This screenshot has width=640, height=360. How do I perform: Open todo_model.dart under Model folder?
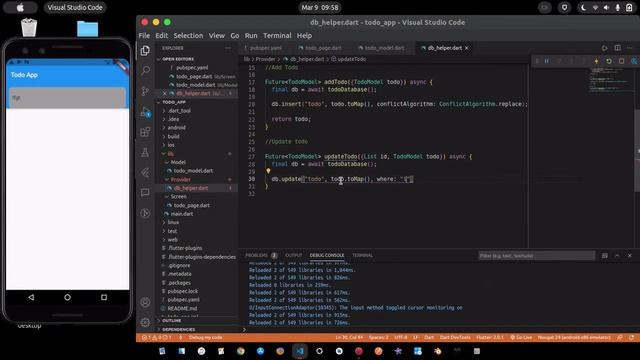193,171
